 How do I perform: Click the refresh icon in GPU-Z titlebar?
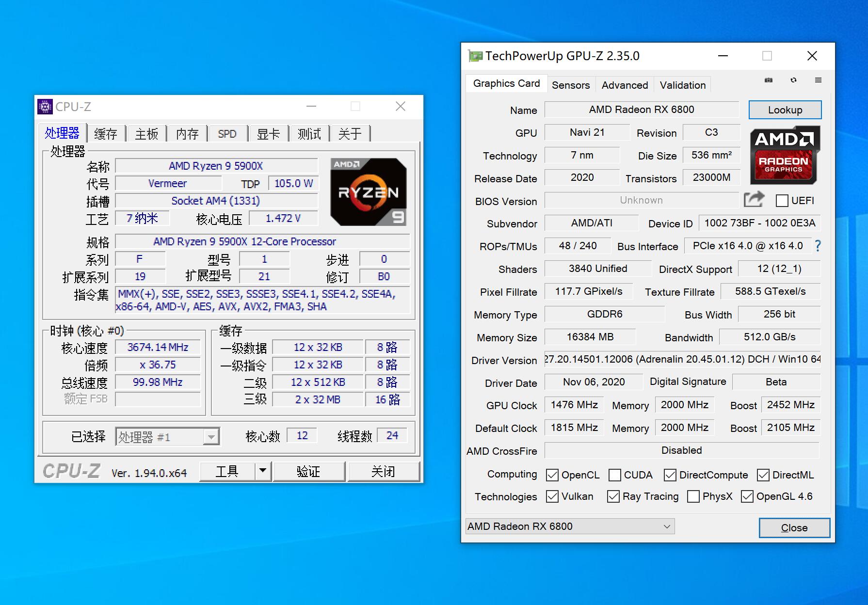click(x=793, y=80)
